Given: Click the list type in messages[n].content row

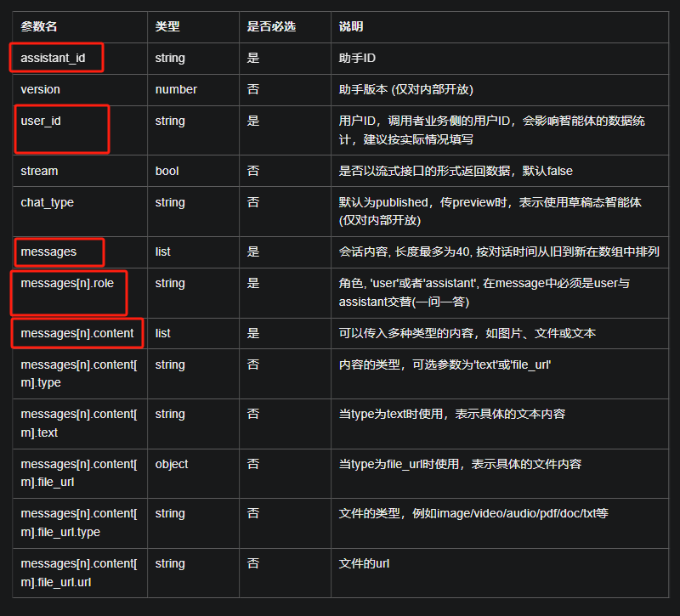Looking at the screenshot, I should 162,333.
